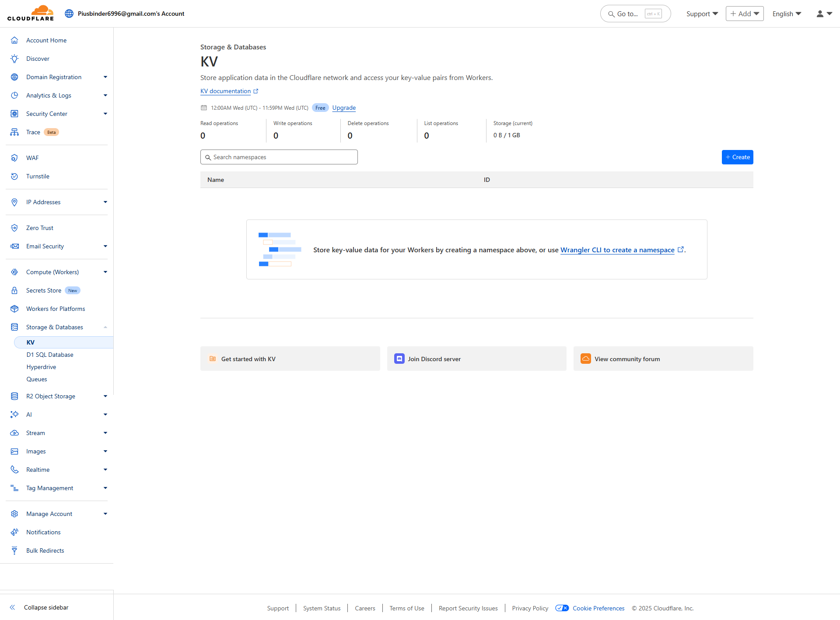Open the English language dropdown
The height and width of the screenshot is (620, 840).
coord(787,14)
